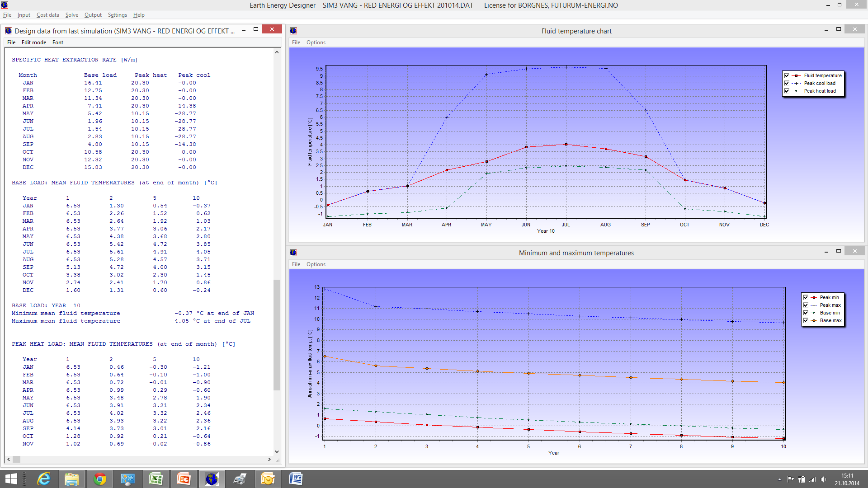Image resolution: width=868 pixels, height=488 pixels.
Task: Toggle Peak cool load series checkbox
Action: [787, 83]
